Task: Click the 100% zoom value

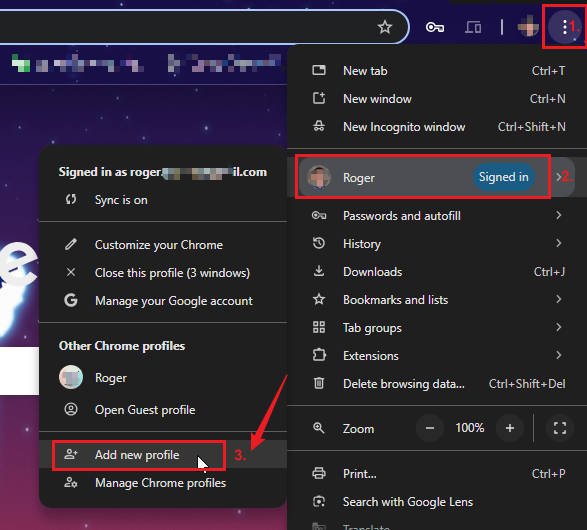Action: pyautogui.click(x=469, y=427)
